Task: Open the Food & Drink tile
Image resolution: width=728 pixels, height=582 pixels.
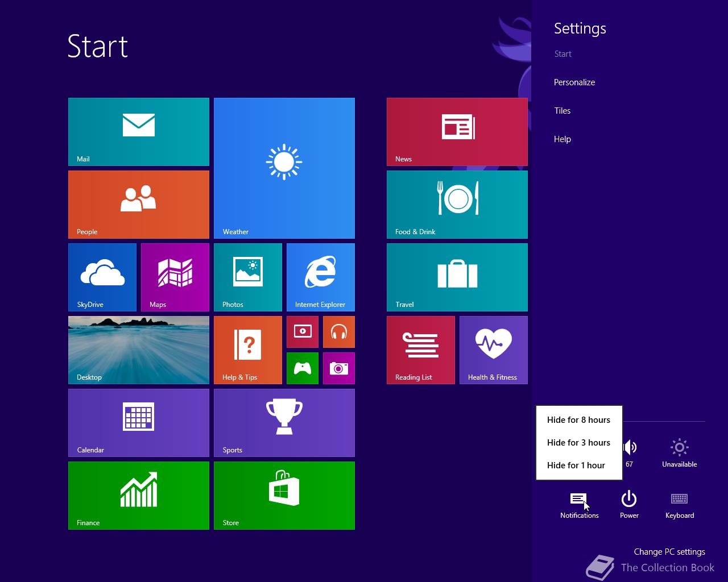Action: click(457, 205)
